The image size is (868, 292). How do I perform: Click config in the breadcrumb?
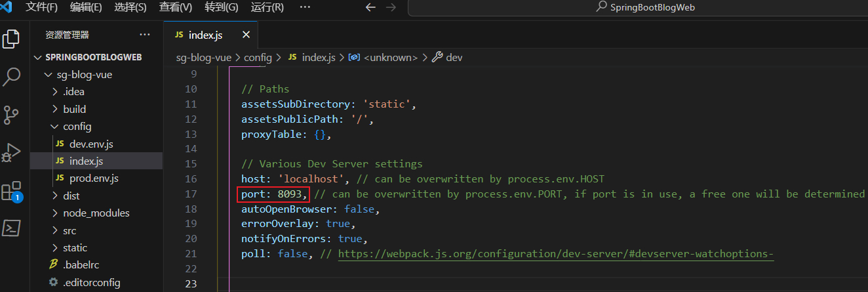[x=258, y=57]
